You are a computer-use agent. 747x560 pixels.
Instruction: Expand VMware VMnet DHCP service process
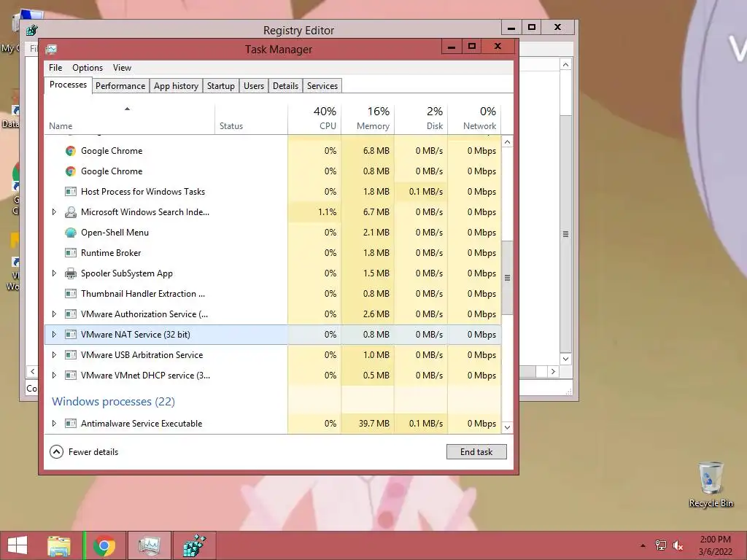pyautogui.click(x=54, y=376)
